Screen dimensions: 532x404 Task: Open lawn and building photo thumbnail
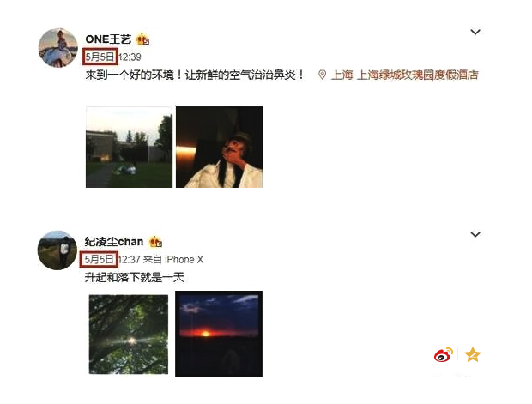point(129,148)
